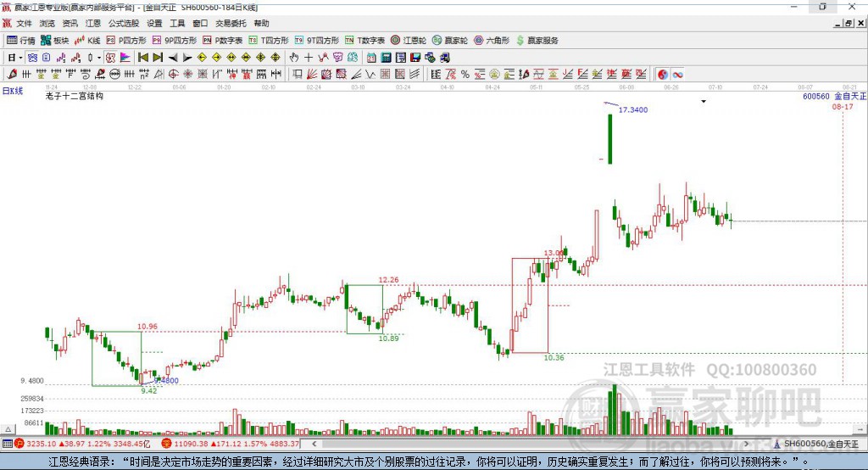Click the 沪 Shanghai index badge

pyautogui.click(x=19, y=444)
